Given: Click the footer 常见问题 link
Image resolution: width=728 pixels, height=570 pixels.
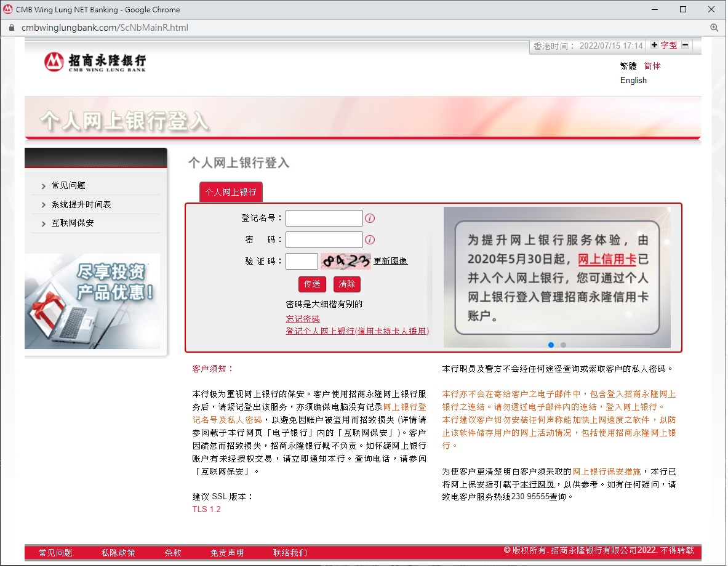Looking at the screenshot, I should [x=55, y=553].
